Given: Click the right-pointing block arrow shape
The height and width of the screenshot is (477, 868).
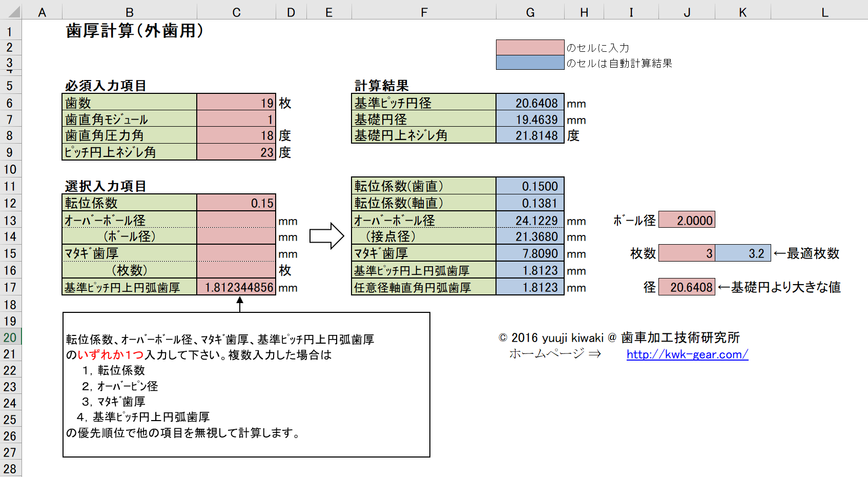Looking at the screenshot, I should click(327, 236).
